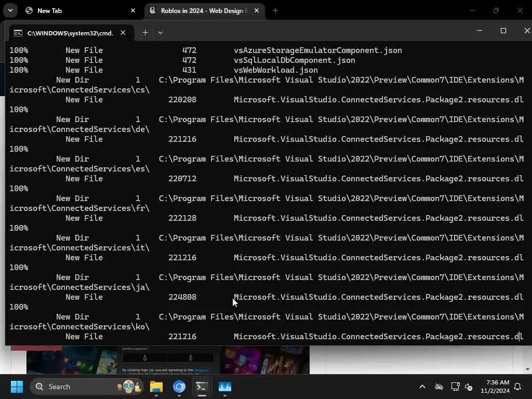Show hidden system tray icons chevron
This screenshot has width=532, height=399.
pyautogui.click(x=422, y=387)
